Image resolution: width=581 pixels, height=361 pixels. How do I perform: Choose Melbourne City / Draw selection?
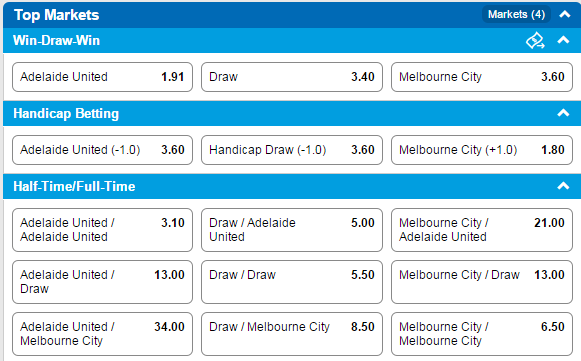click(x=482, y=282)
